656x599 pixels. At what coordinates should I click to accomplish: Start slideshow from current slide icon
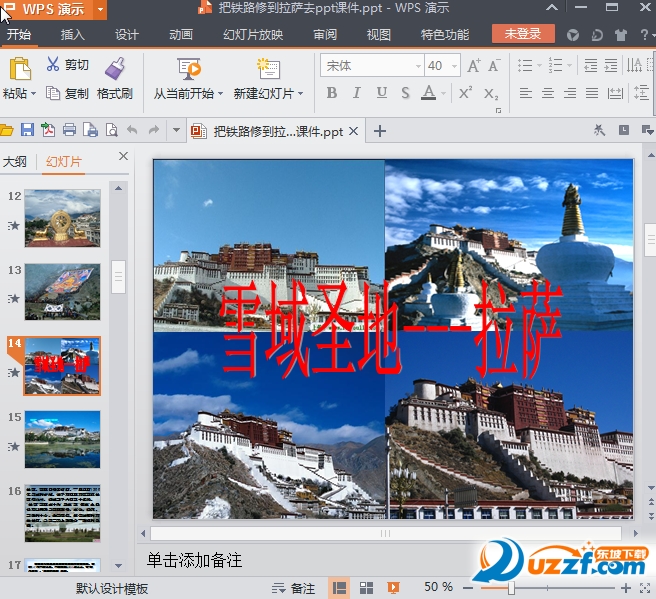tap(189, 68)
